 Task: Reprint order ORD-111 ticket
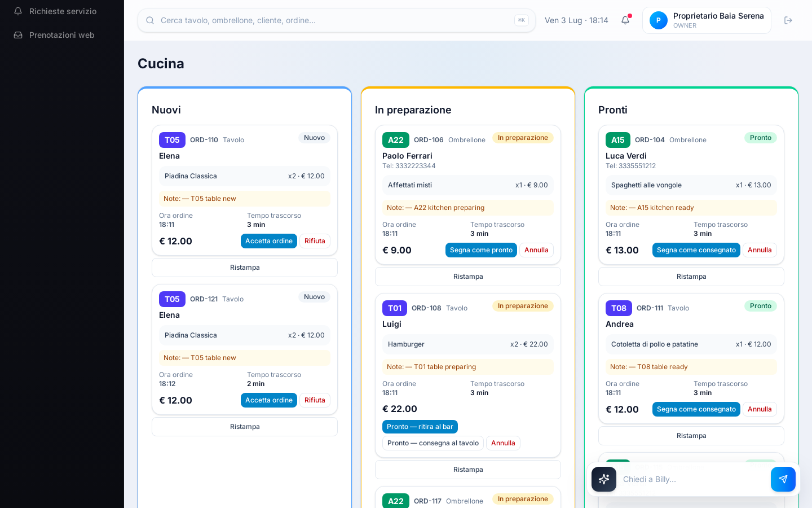pos(691,436)
